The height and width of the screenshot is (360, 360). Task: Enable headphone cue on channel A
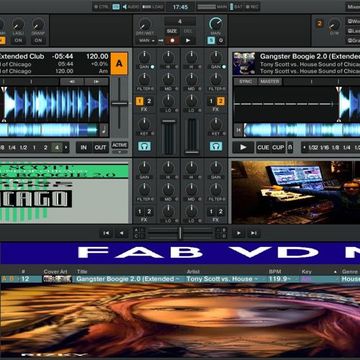(x=144, y=146)
